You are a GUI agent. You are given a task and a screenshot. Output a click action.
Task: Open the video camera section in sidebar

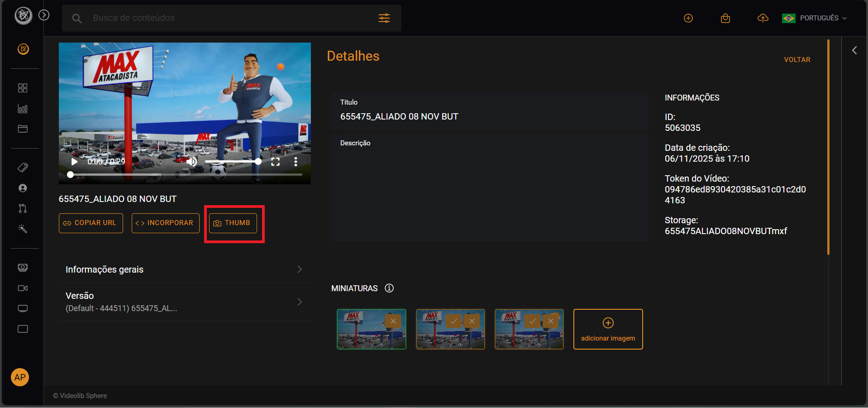click(x=23, y=288)
